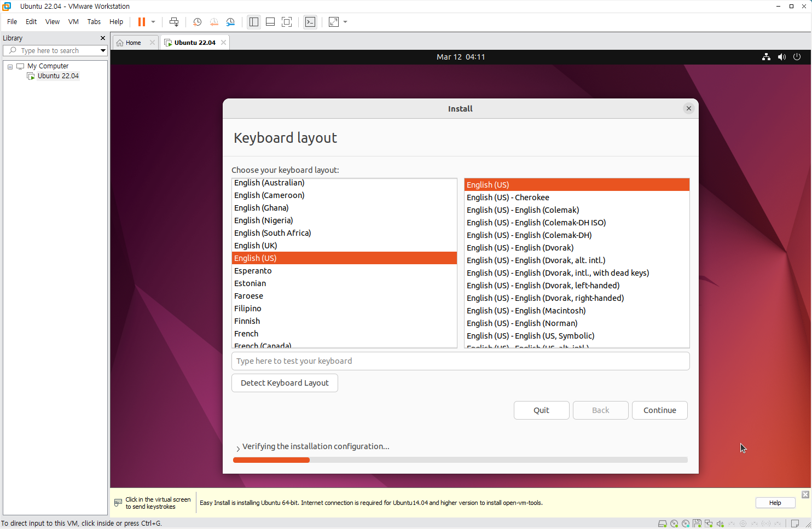The image size is (812, 529).
Task: Click the network adapter status icon
Action: tap(709, 524)
